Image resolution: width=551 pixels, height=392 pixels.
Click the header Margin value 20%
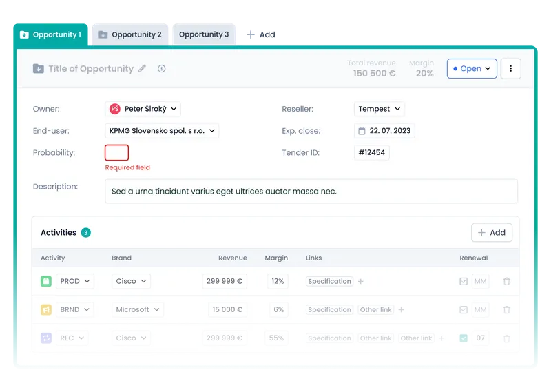(x=424, y=74)
